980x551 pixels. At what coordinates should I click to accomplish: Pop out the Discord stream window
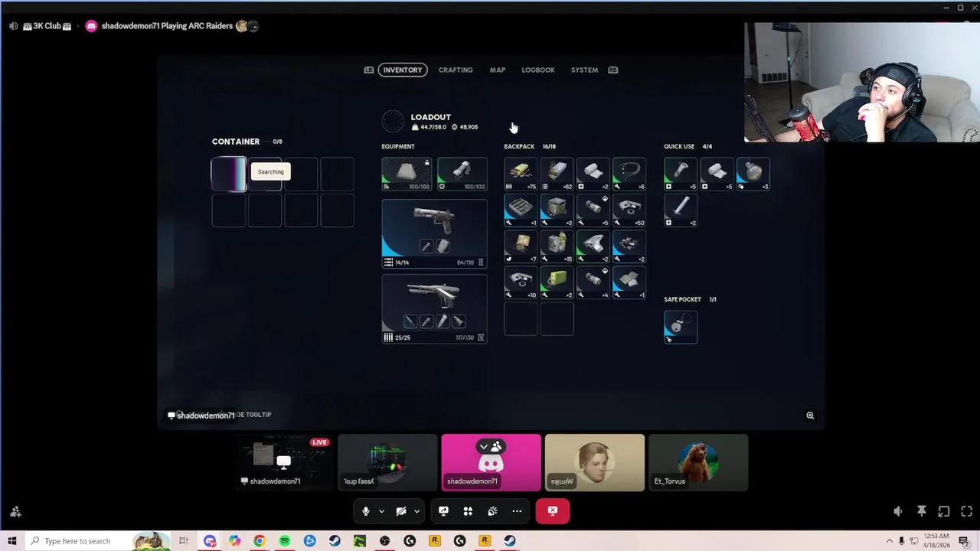944,511
